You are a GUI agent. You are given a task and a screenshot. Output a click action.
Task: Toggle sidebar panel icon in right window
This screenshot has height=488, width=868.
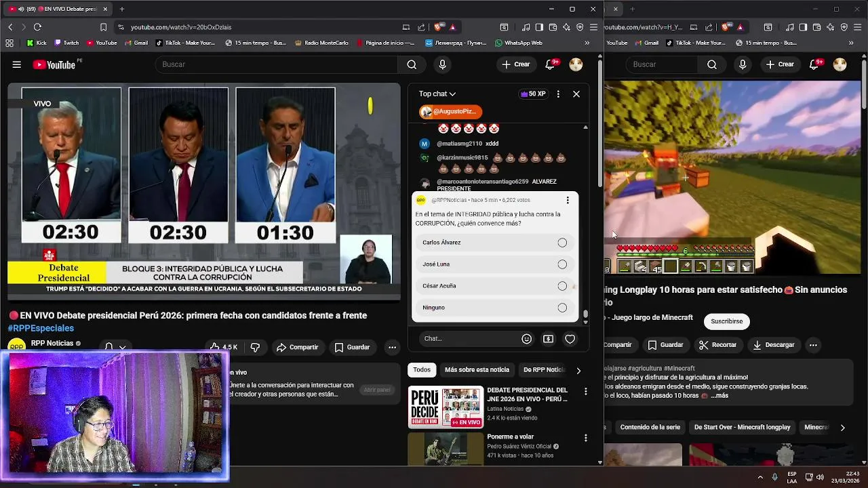(803, 27)
